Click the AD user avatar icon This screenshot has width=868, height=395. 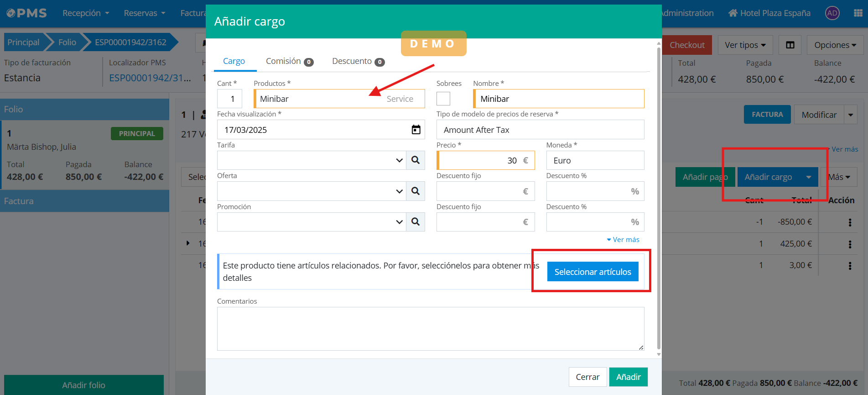(x=832, y=13)
